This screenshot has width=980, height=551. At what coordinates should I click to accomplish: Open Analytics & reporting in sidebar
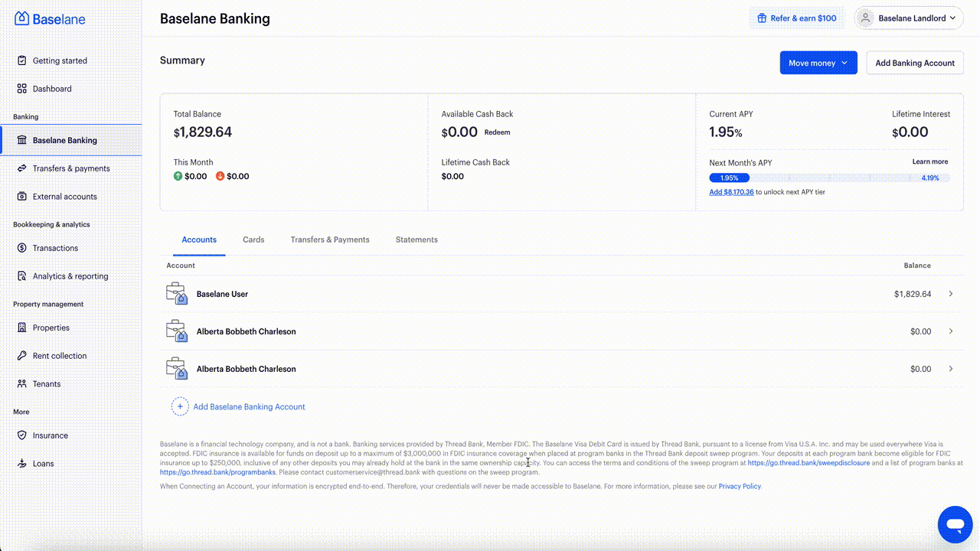pos(70,276)
